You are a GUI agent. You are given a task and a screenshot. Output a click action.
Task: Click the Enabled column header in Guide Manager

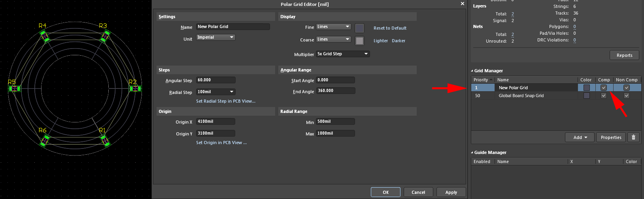coord(483,161)
